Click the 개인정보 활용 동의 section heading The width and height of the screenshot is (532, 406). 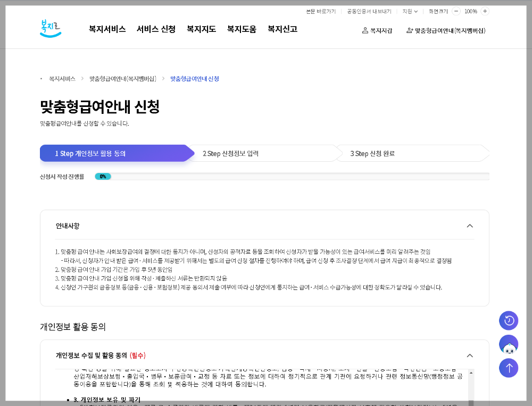pyautogui.click(x=73, y=327)
